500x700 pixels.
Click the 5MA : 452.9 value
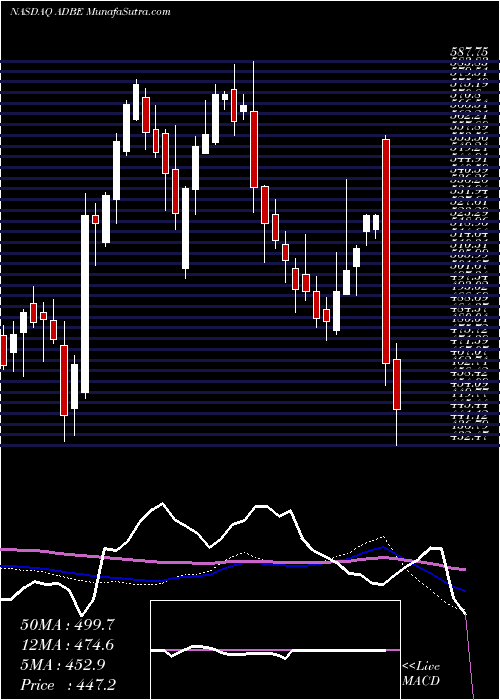[x=62, y=665]
